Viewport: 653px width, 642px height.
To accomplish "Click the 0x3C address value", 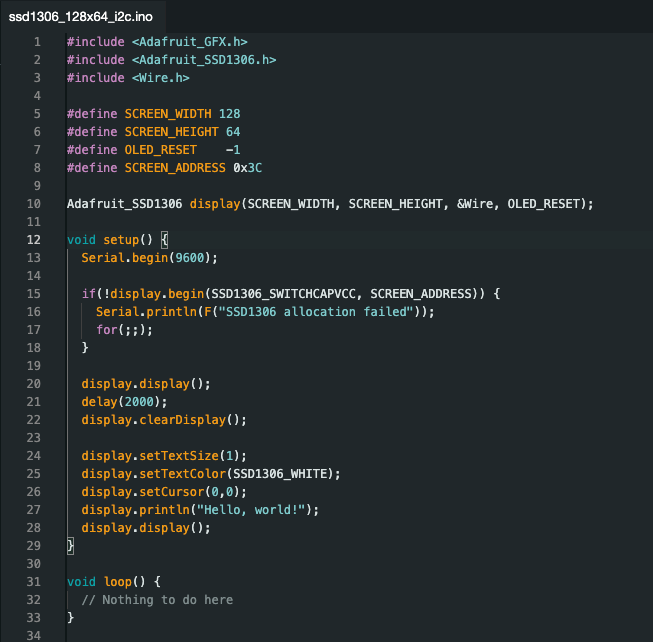I will pyautogui.click(x=247, y=168).
